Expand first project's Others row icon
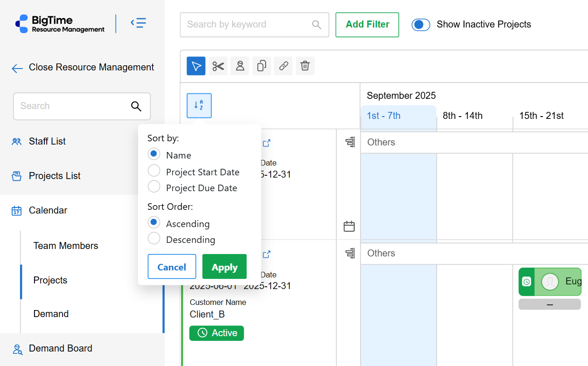Image resolution: width=588 pixels, height=366 pixels. (350, 142)
